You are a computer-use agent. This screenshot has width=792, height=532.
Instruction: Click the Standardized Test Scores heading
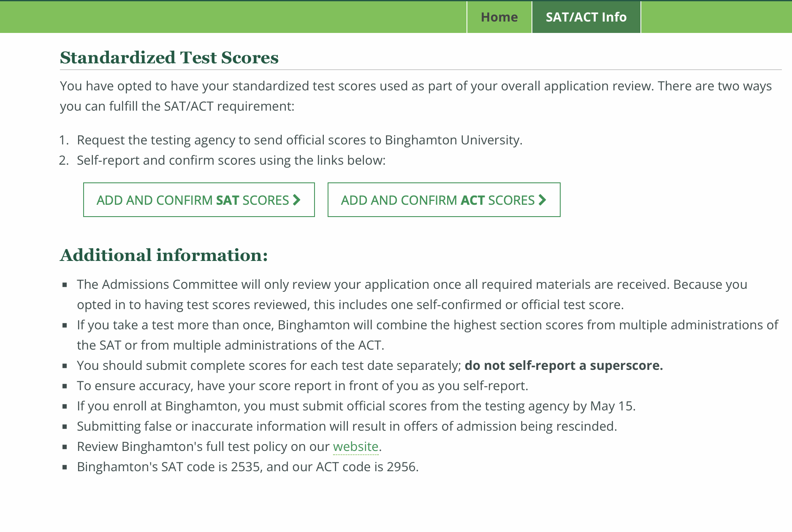click(169, 57)
